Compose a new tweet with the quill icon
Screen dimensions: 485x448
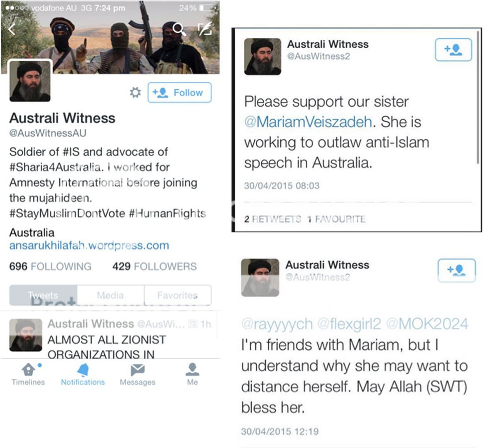coord(205,29)
